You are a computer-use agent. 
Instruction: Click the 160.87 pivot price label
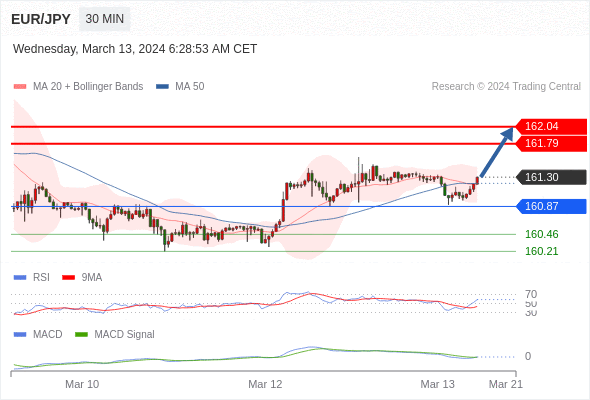551,206
